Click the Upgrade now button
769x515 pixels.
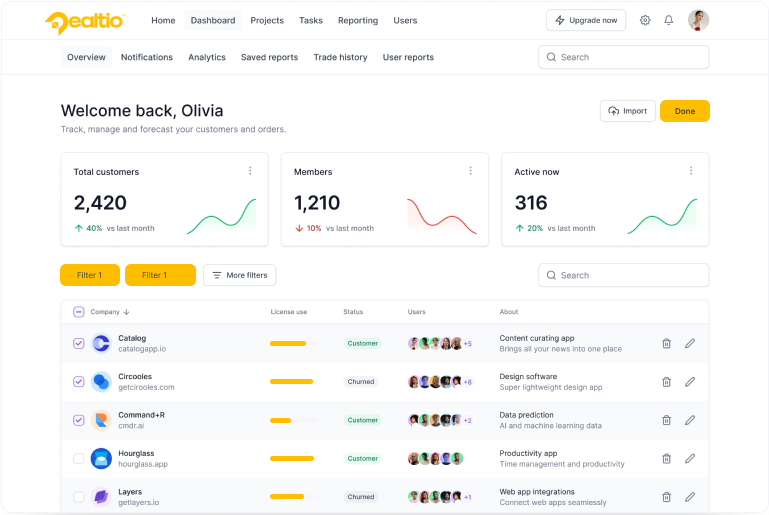[x=586, y=20]
